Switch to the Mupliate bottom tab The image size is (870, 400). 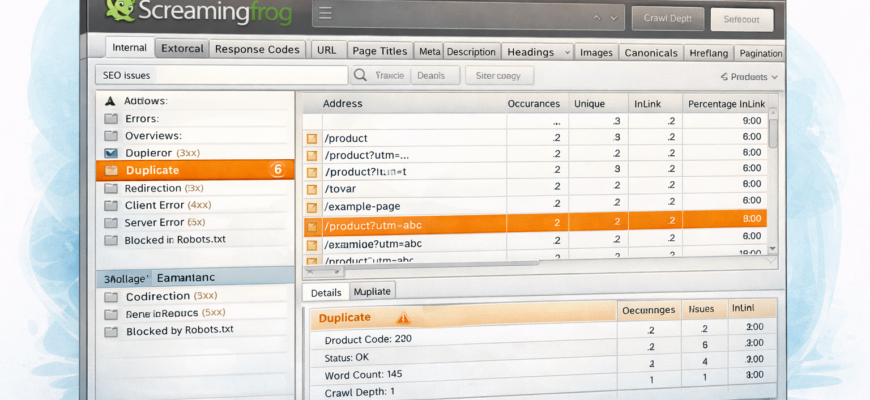coord(372,291)
